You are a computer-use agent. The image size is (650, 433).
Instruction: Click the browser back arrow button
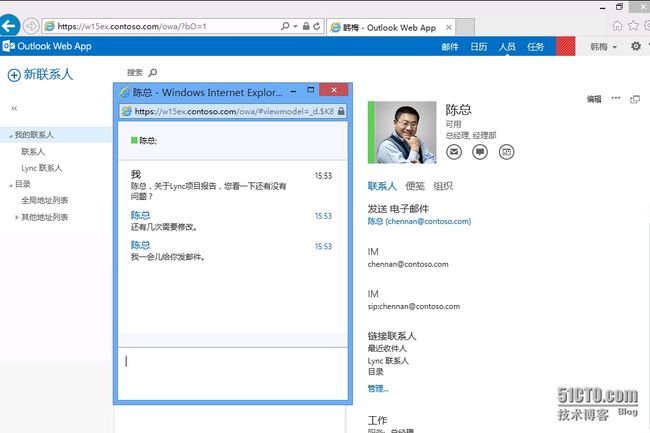coord(9,26)
